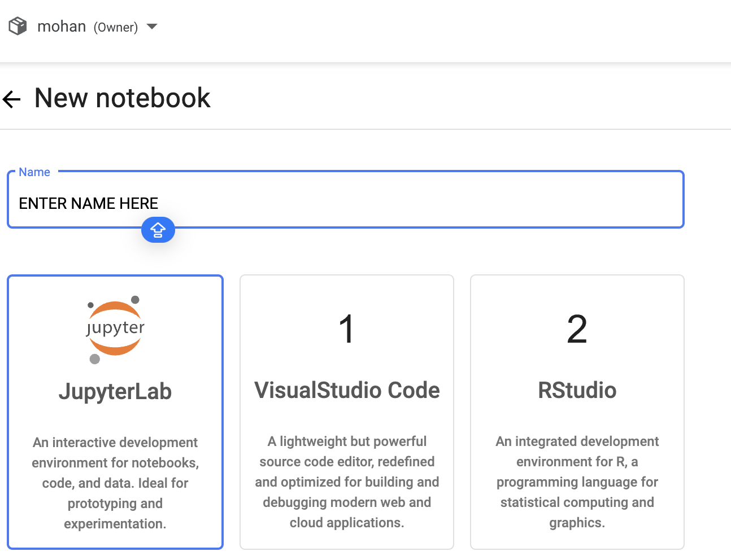Screen dimensions: 731x560
Task: Click the number 1 placeholder icon
Action: pos(347,329)
